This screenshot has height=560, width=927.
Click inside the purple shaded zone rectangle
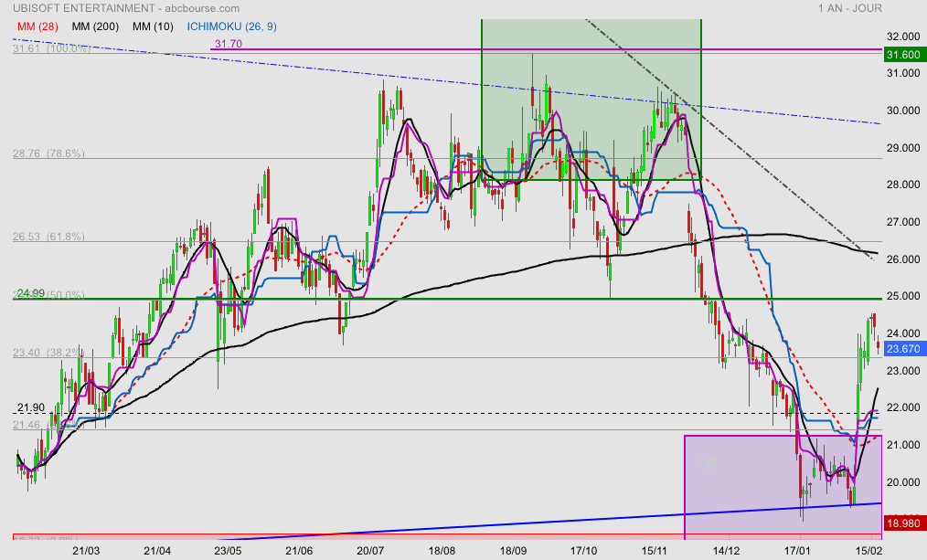[783, 487]
